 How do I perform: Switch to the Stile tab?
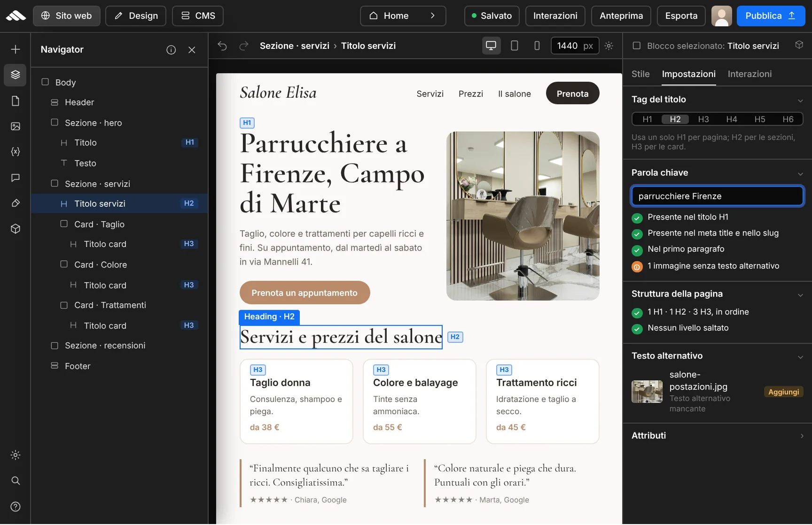[x=640, y=74]
